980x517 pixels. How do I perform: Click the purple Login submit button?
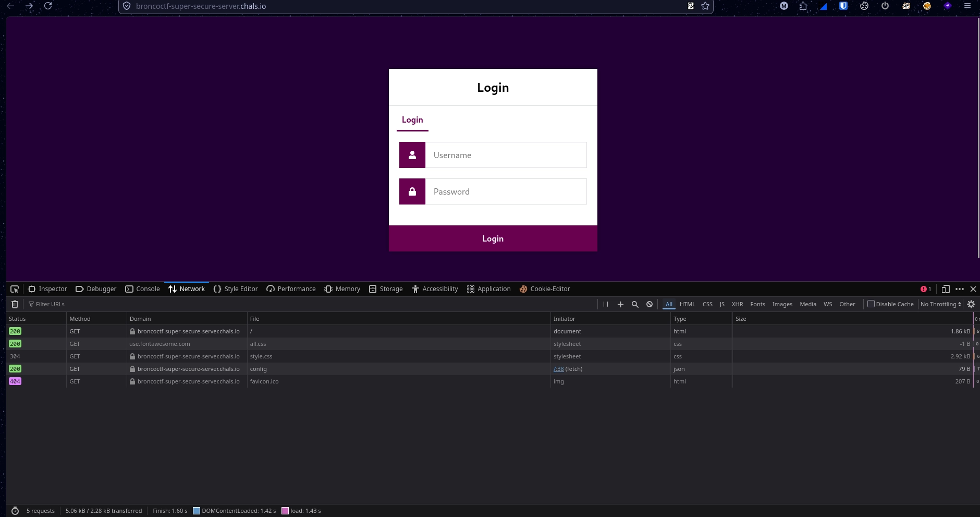tap(493, 238)
